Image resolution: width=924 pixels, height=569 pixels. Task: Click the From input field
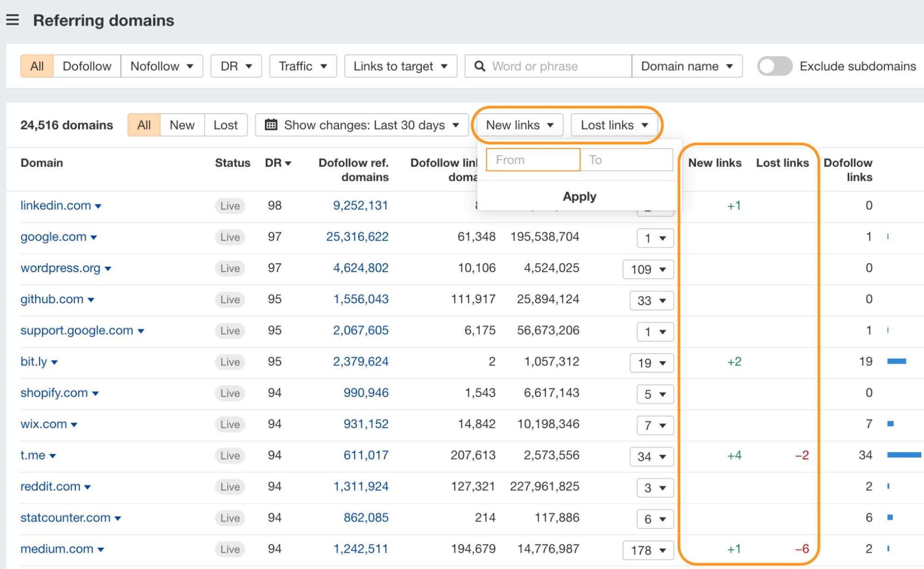coord(532,160)
